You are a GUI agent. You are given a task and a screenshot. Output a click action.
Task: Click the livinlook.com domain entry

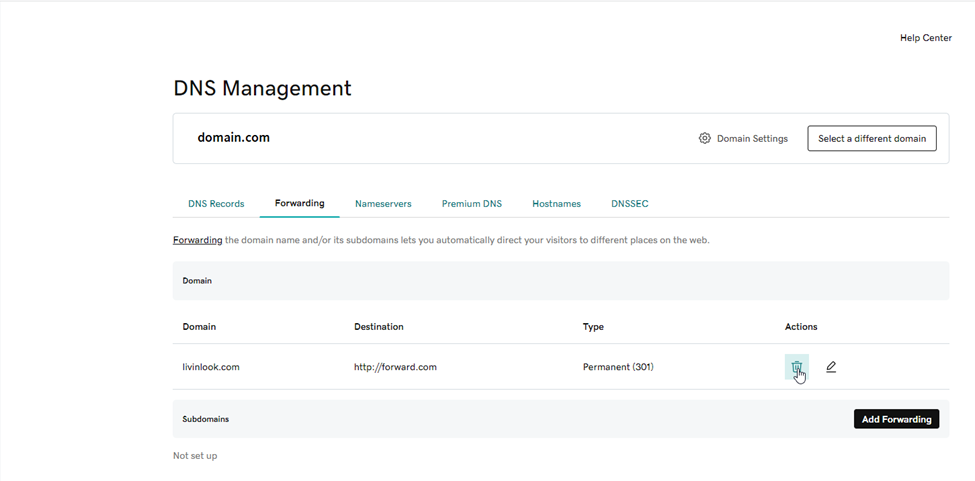tap(211, 367)
